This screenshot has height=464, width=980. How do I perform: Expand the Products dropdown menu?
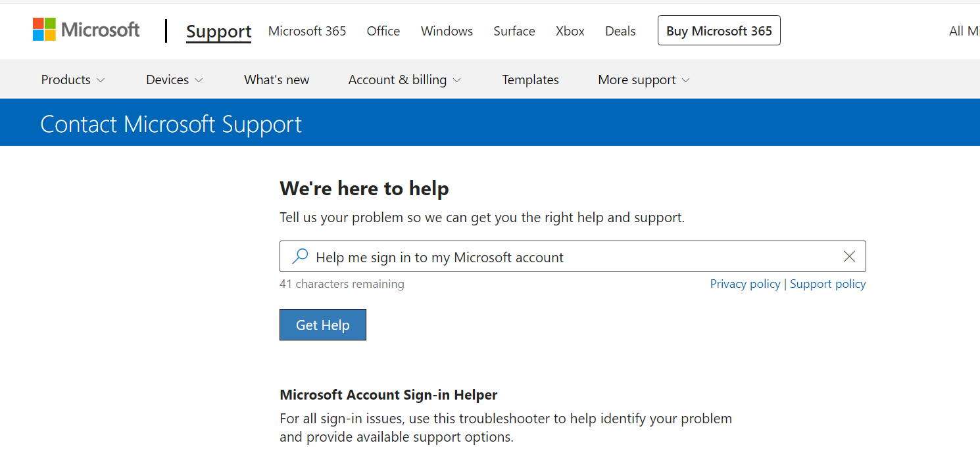pos(72,80)
